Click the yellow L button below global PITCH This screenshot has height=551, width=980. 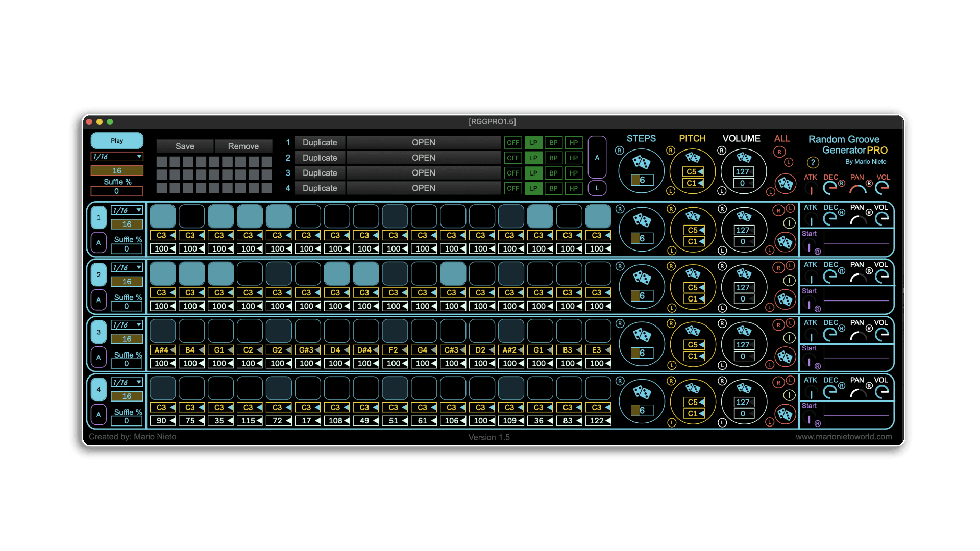(x=671, y=191)
